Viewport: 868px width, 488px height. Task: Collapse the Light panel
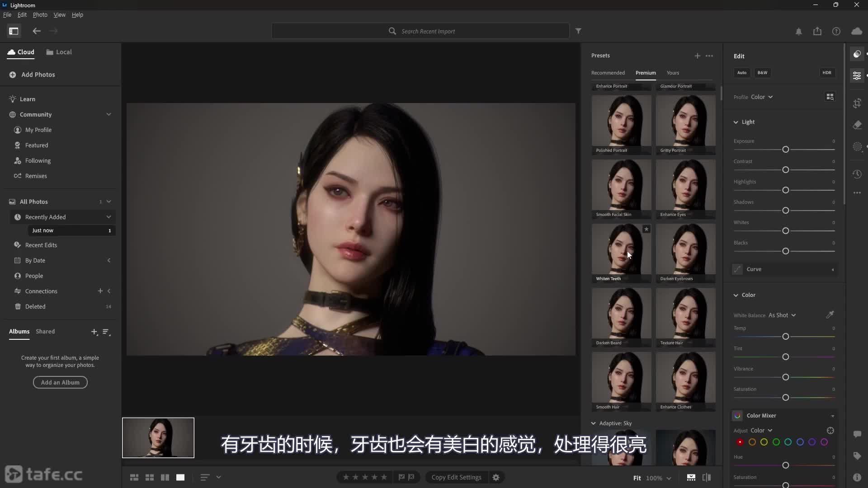pyautogui.click(x=736, y=122)
